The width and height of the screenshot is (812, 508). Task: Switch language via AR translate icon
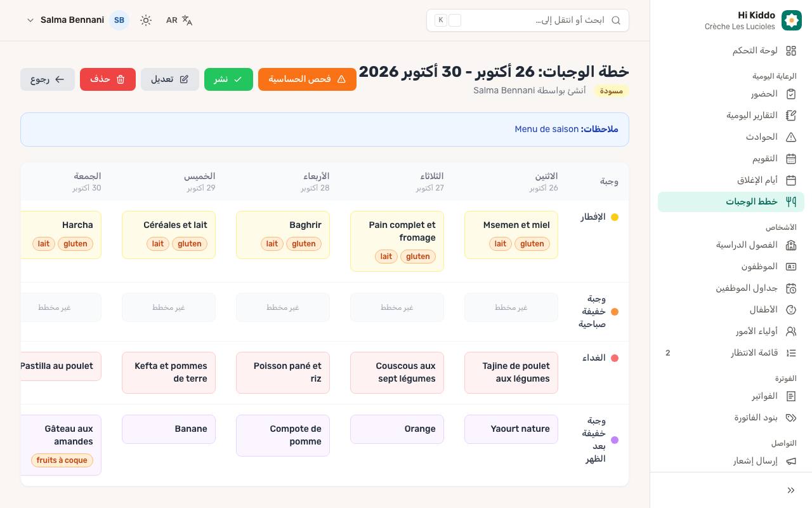click(180, 20)
